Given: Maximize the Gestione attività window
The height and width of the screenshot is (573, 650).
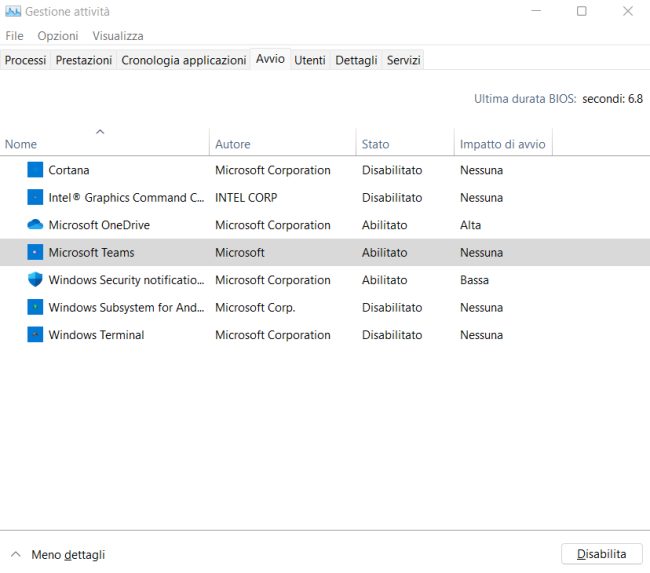Looking at the screenshot, I should (x=582, y=11).
